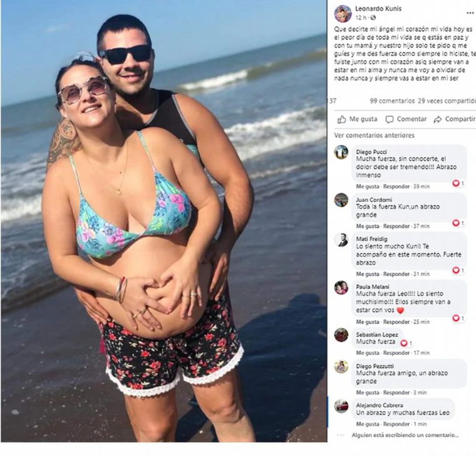Click heart reaction on Sebastian Lopez's comment
This screenshot has width=476, height=460.
(404, 343)
